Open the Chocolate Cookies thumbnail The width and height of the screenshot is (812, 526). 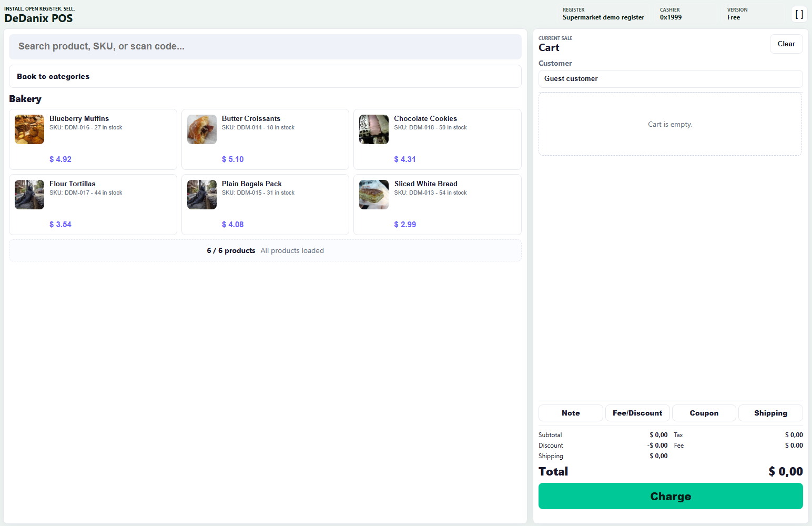tap(374, 129)
